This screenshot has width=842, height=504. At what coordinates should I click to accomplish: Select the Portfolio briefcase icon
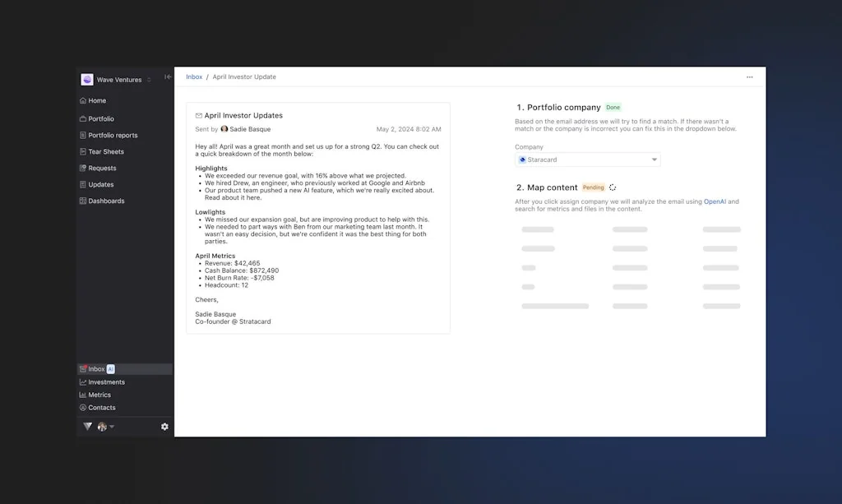tap(85, 118)
